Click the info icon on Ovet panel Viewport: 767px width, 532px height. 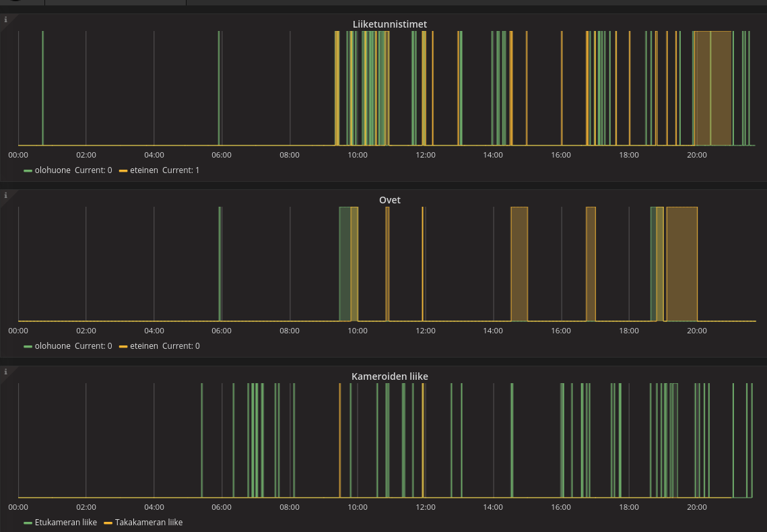click(x=5, y=195)
